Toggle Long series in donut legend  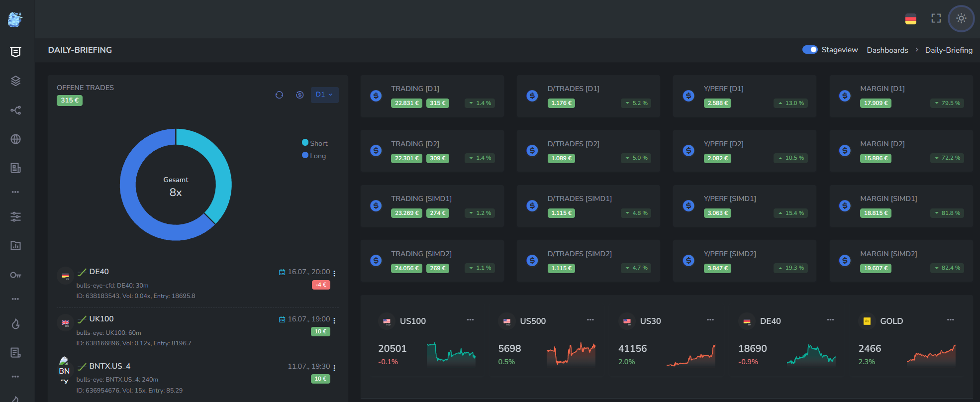[x=313, y=156]
